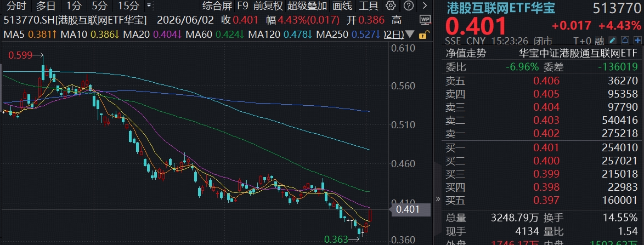The image size is (644, 245).
Task: Click the F9 button
Action: point(243,5)
